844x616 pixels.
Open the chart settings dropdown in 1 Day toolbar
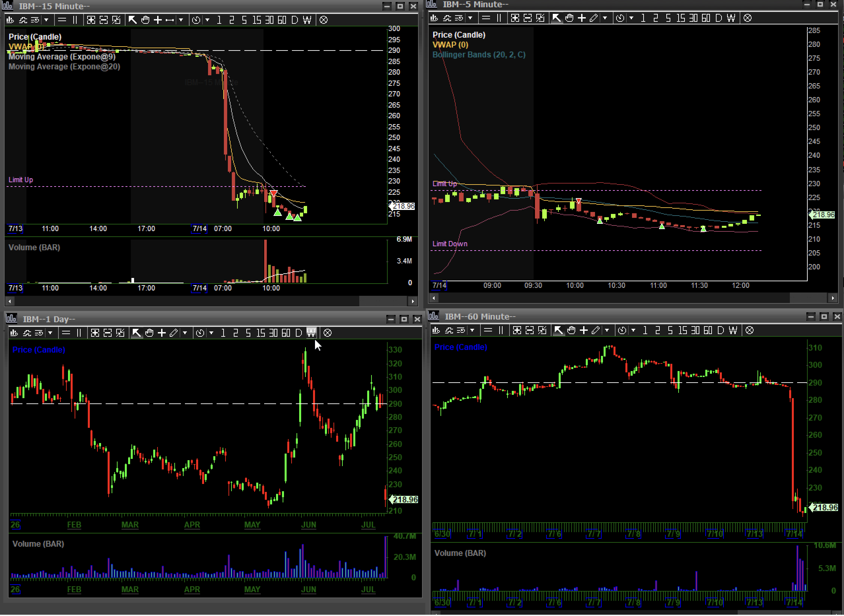50,333
